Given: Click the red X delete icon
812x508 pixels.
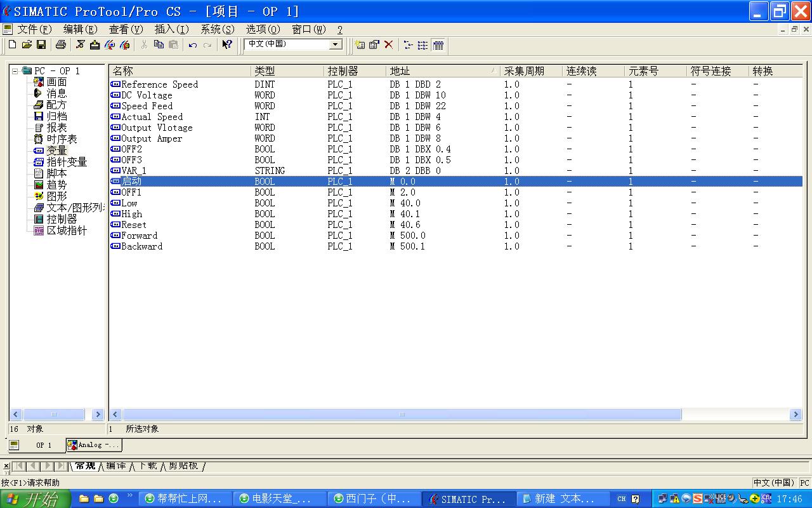Looking at the screenshot, I should click(388, 44).
